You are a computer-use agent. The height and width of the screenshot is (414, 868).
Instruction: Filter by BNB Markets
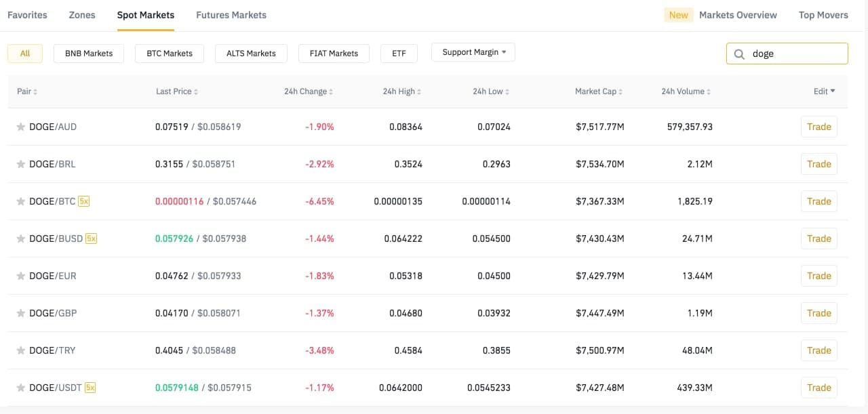tap(89, 54)
